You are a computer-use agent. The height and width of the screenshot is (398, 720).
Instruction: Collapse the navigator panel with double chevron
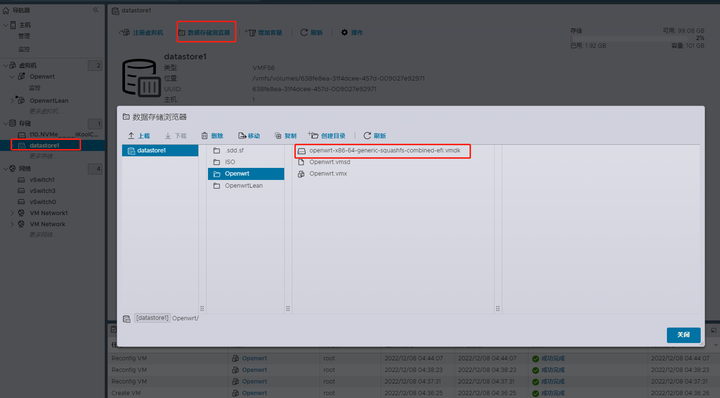96,10
